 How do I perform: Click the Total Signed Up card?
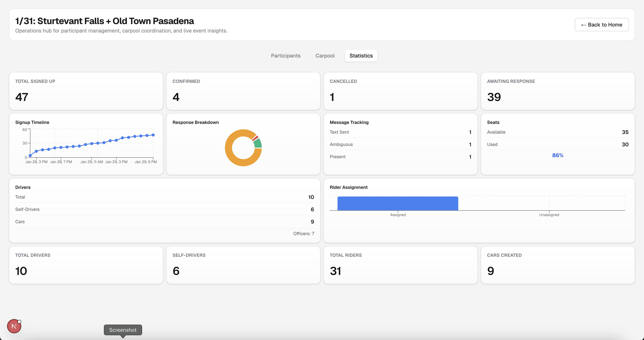click(x=86, y=91)
